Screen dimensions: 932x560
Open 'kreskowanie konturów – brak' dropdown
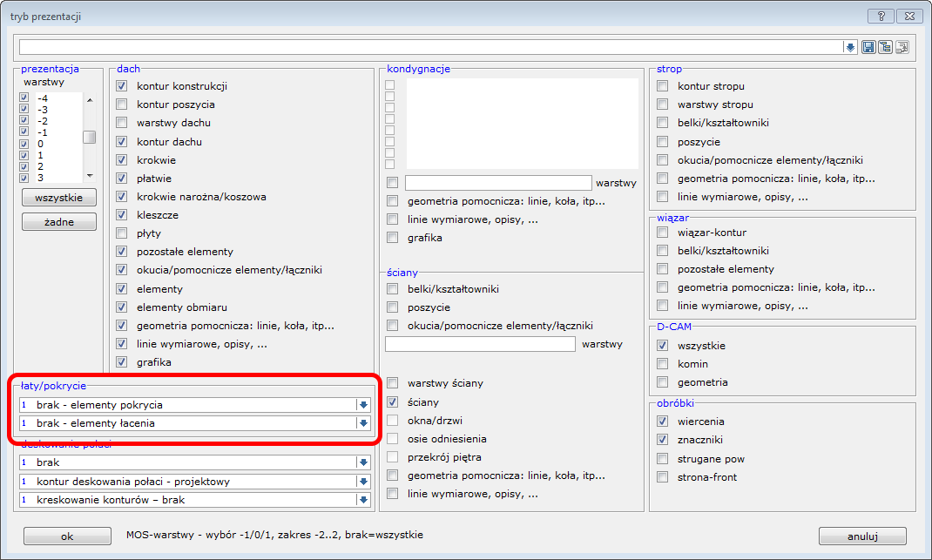pos(363,500)
